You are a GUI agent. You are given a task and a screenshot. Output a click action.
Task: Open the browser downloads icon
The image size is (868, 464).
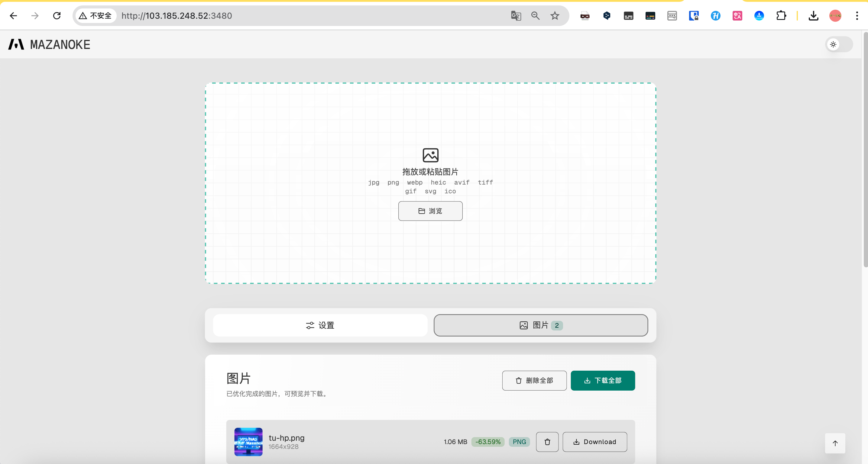tap(813, 16)
